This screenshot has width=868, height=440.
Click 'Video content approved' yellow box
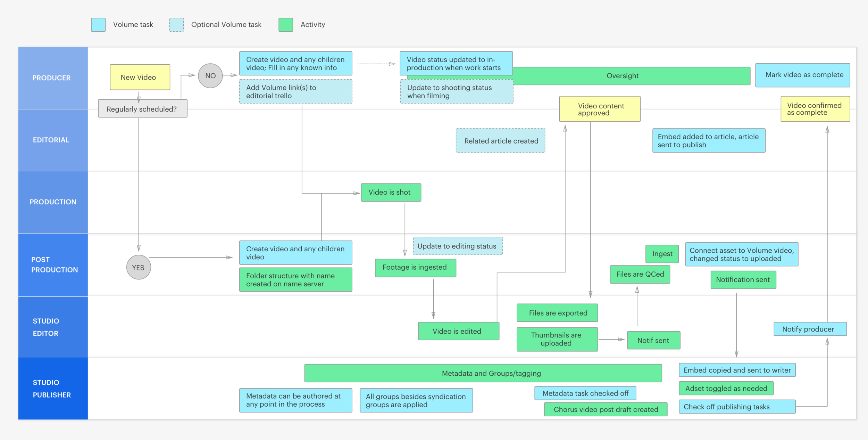click(600, 109)
